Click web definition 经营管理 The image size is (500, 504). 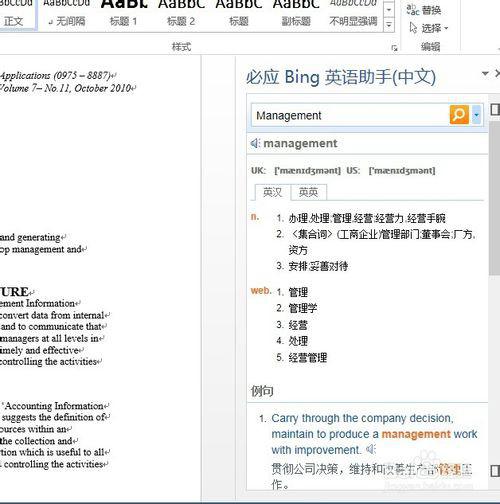tap(307, 358)
